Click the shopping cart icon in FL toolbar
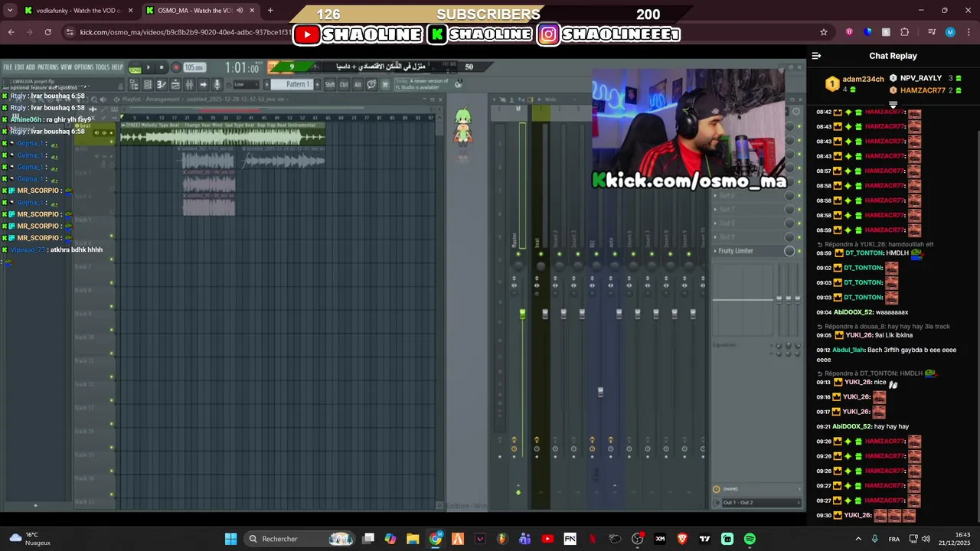The image size is (980, 551). (385, 84)
